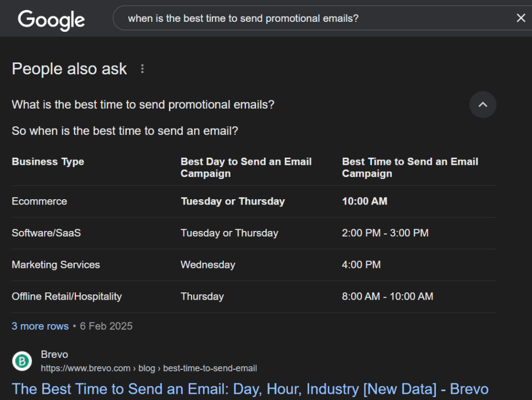The image size is (532, 400).
Task: Click the Offline Retail/Hospitality row
Action: [x=66, y=296]
